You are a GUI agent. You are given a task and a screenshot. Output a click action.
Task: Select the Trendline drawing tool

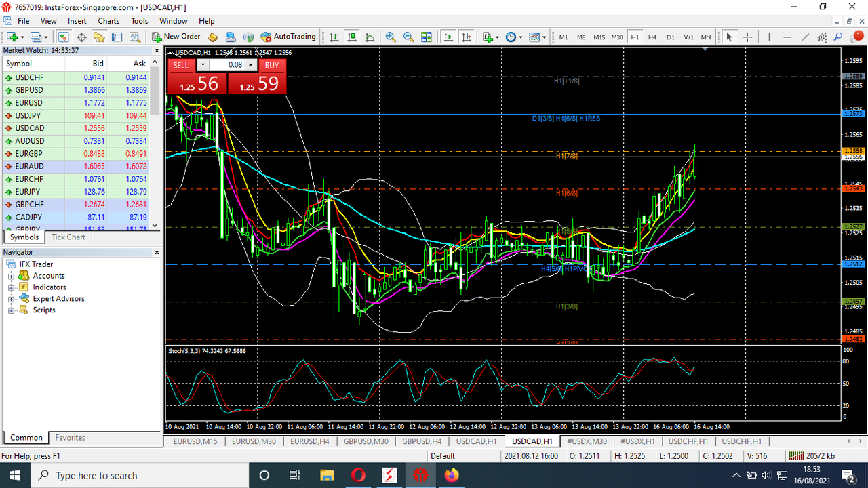(x=804, y=37)
